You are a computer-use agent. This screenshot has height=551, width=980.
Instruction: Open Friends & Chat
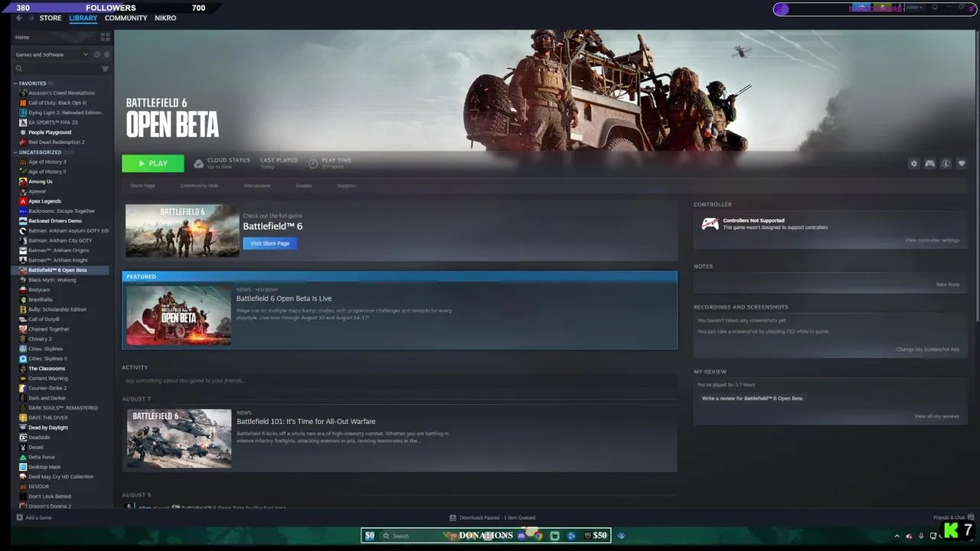[x=953, y=517]
